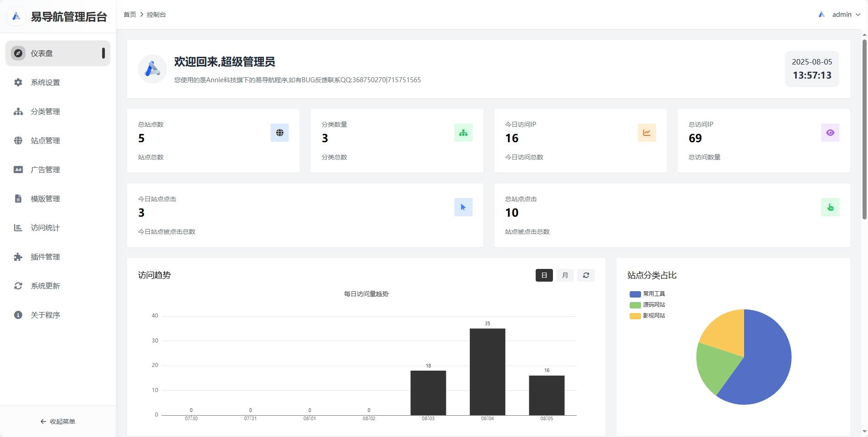Collapse the sidebar with 收起菜单

pyautogui.click(x=58, y=422)
